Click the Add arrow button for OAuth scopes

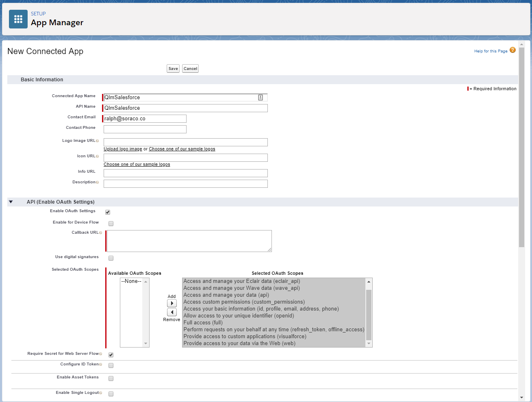[172, 303]
